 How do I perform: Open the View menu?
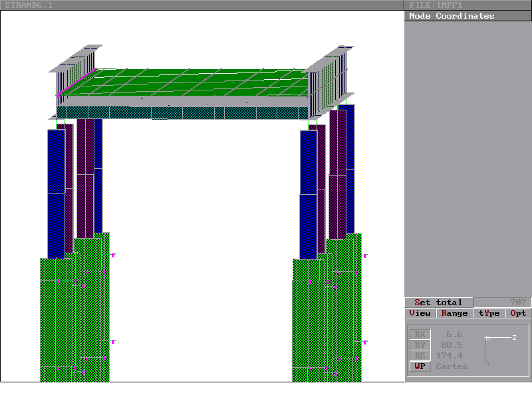(x=420, y=313)
